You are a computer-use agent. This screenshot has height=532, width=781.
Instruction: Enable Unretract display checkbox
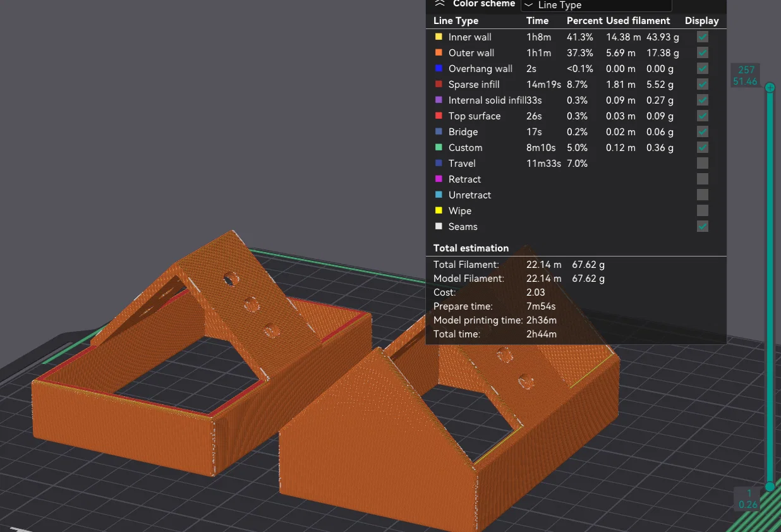pos(702,195)
